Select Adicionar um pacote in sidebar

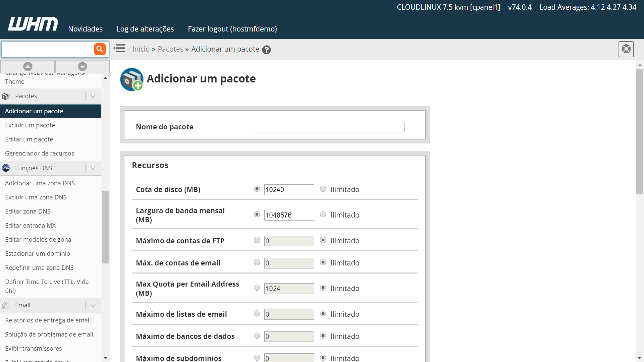50,111
